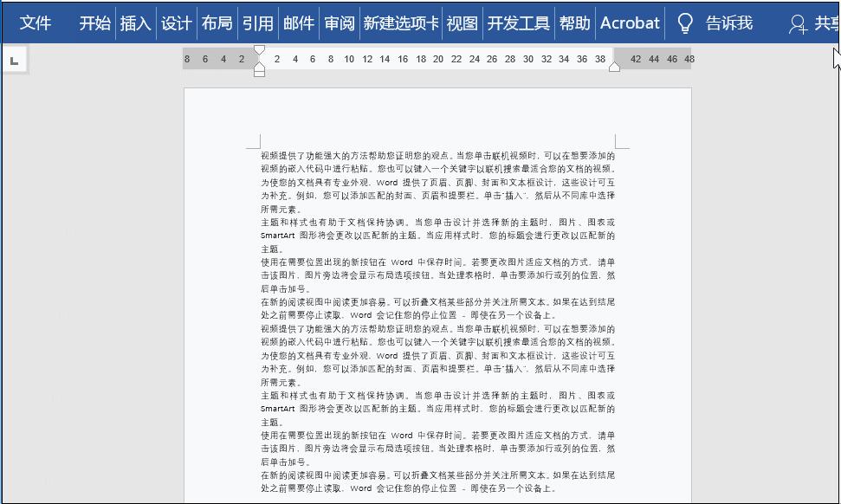Click the 邮件 (Mailings) tab

coord(297,23)
